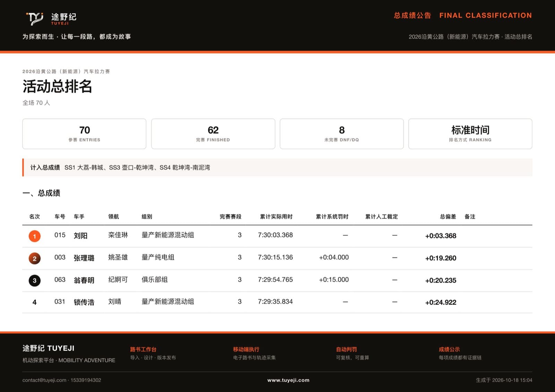Click the 路书工作台 footer heading
The image size is (555, 392).
point(143,349)
